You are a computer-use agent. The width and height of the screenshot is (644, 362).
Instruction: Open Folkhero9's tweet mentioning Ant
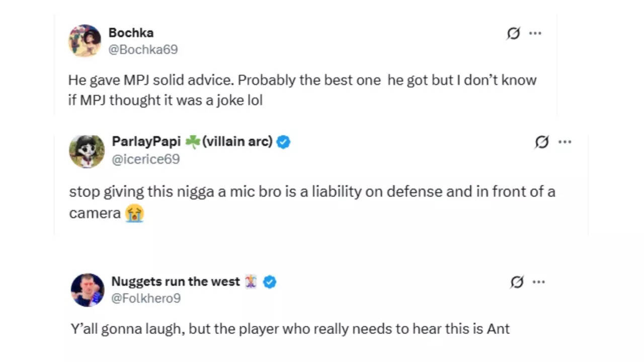pyautogui.click(x=289, y=328)
